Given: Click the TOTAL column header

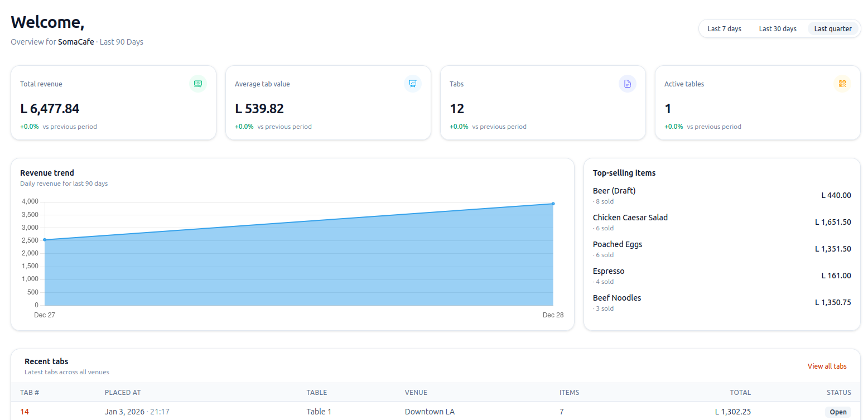Looking at the screenshot, I should click(740, 393).
